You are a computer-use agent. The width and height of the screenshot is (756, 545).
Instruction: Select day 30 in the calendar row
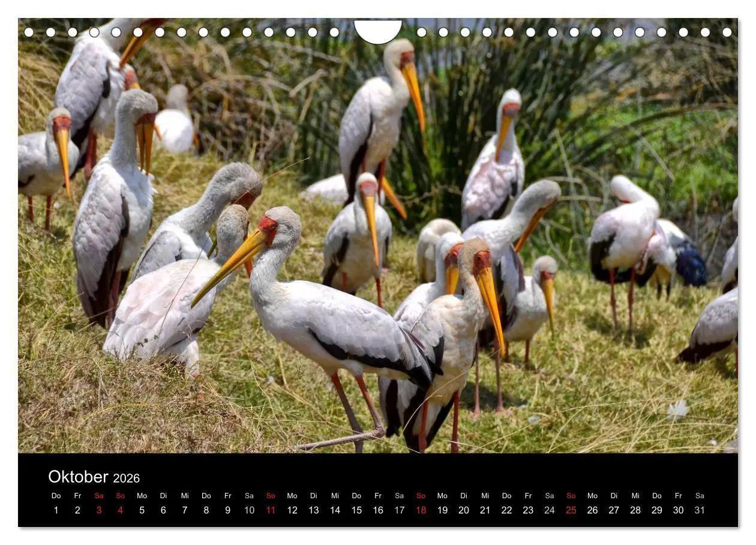pyautogui.click(x=678, y=510)
